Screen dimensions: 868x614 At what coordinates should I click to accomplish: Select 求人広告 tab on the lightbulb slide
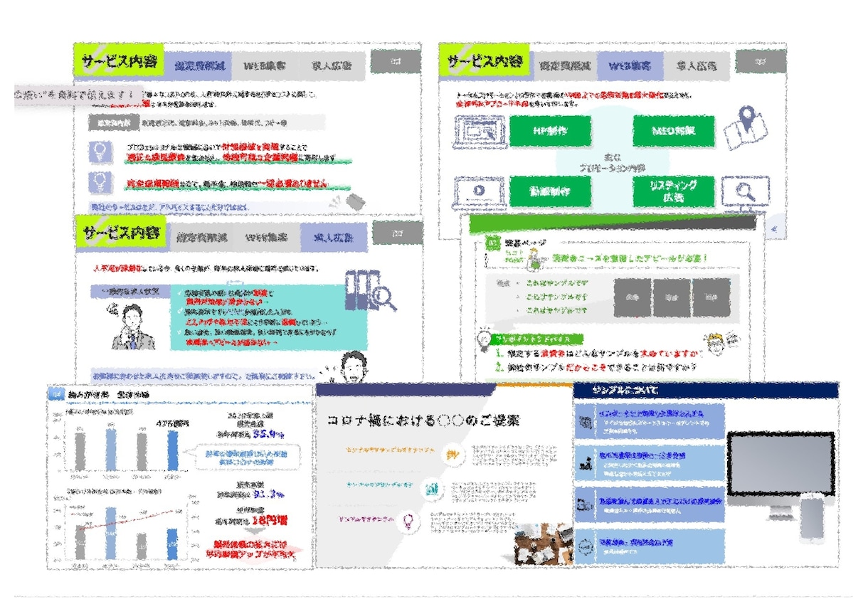click(x=332, y=65)
